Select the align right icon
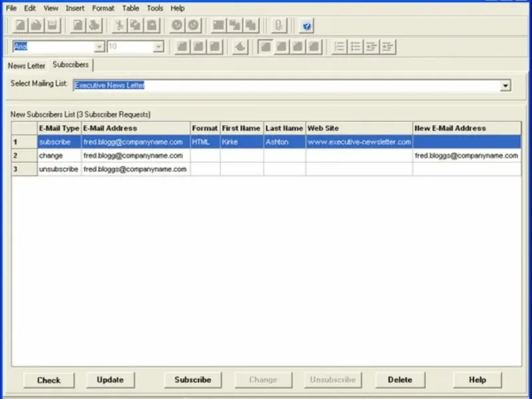 click(x=297, y=47)
